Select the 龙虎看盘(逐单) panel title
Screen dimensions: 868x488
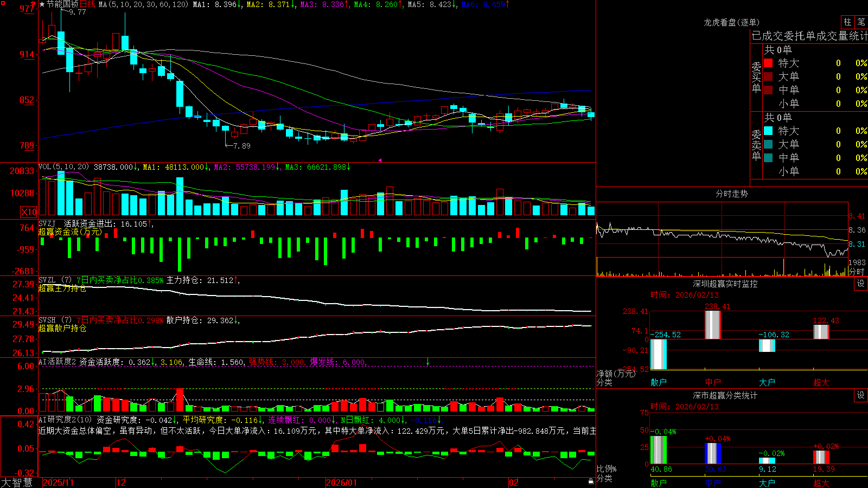731,22
